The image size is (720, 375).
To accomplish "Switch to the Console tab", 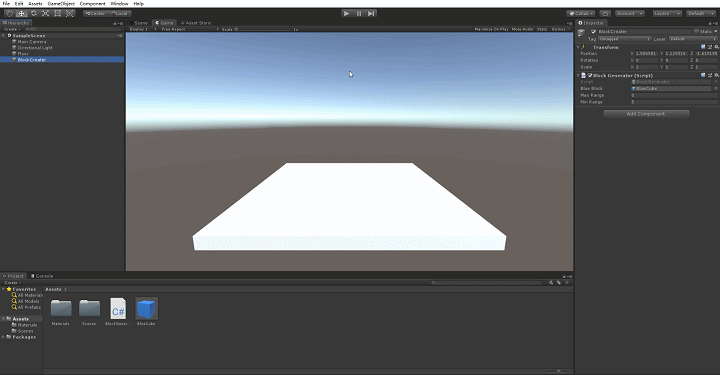I will (x=42, y=276).
